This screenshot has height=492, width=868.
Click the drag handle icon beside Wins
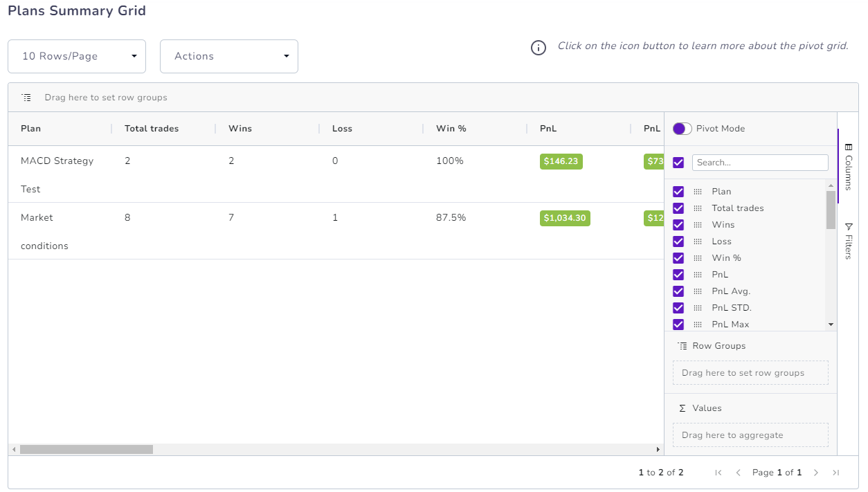point(698,225)
